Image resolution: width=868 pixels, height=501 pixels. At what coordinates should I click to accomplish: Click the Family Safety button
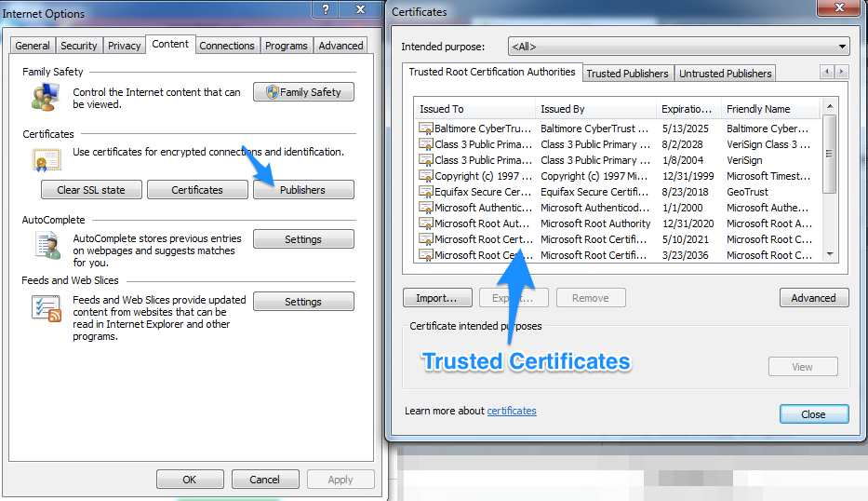tap(303, 92)
